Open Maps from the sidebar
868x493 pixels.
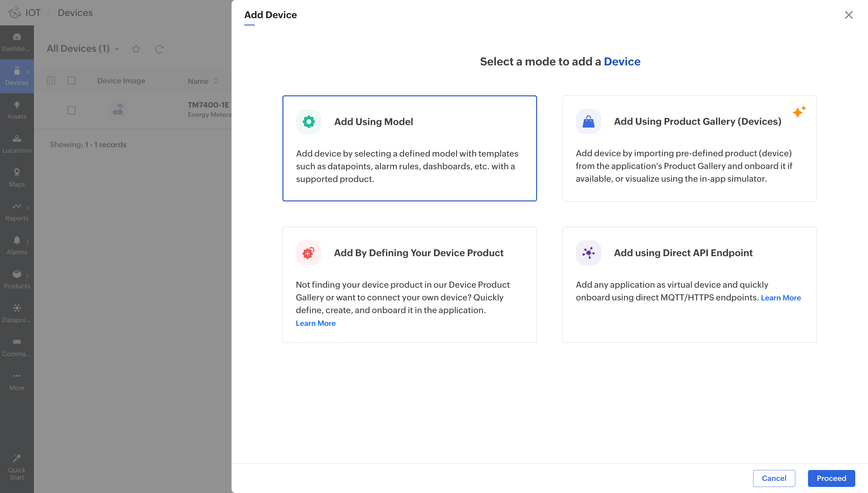click(x=17, y=178)
